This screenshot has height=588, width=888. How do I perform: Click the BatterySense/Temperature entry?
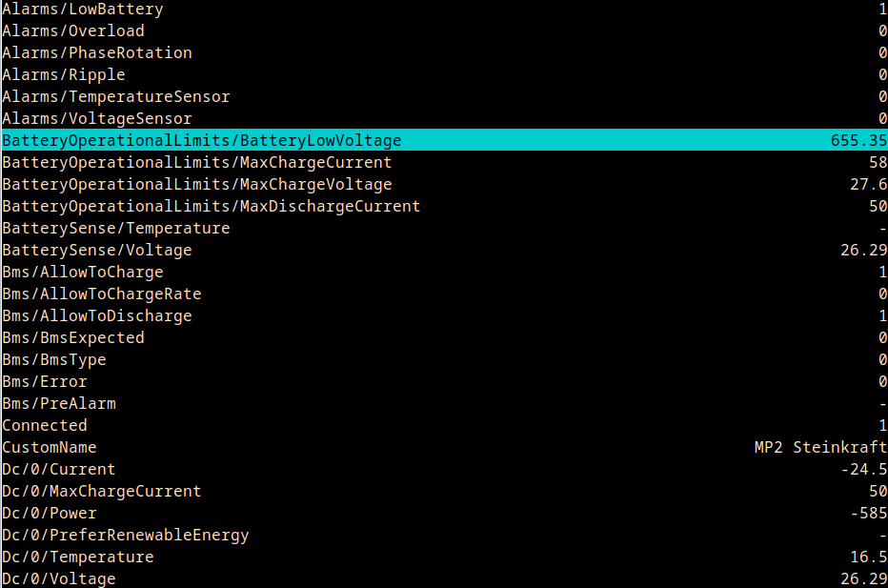(x=116, y=229)
